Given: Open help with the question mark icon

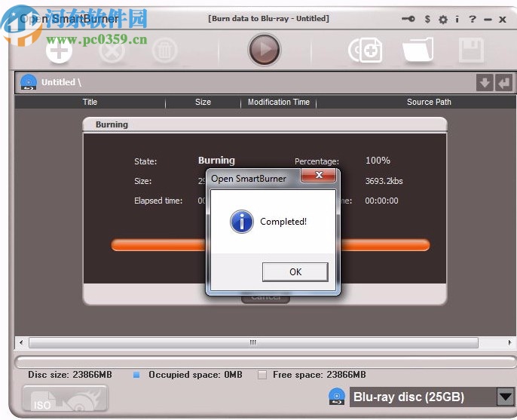Looking at the screenshot, I should (472, 19).
